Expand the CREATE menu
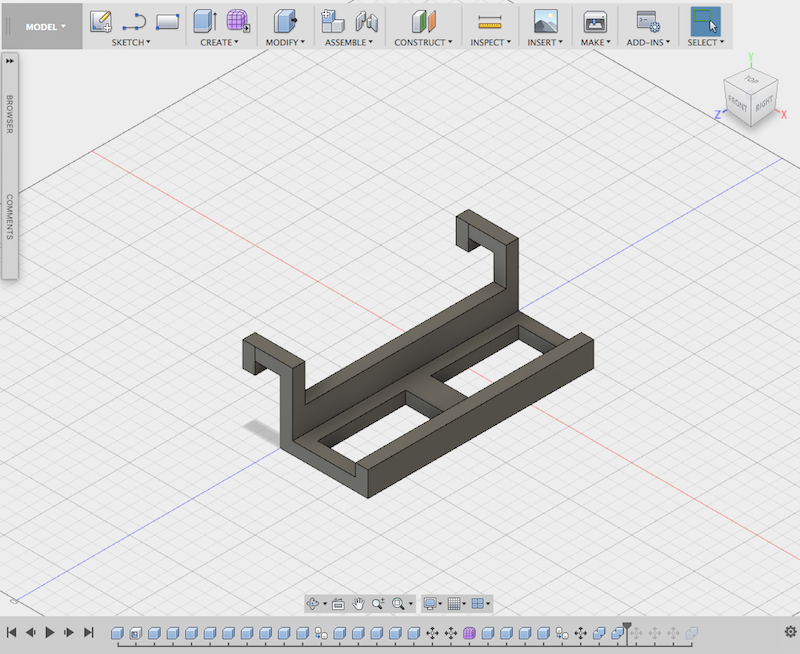Viewport: 800px width, 654px height. point(219,42)
